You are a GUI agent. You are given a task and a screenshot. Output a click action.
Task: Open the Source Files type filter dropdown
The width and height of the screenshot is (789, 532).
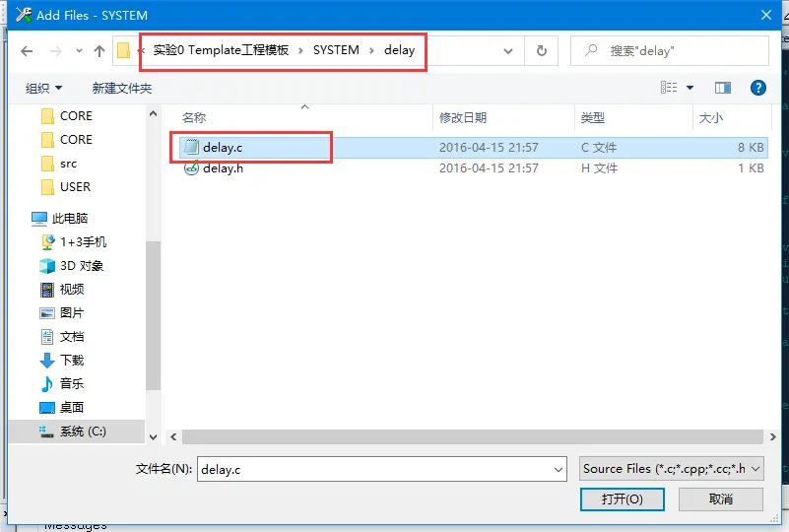[x=672, y=469]
